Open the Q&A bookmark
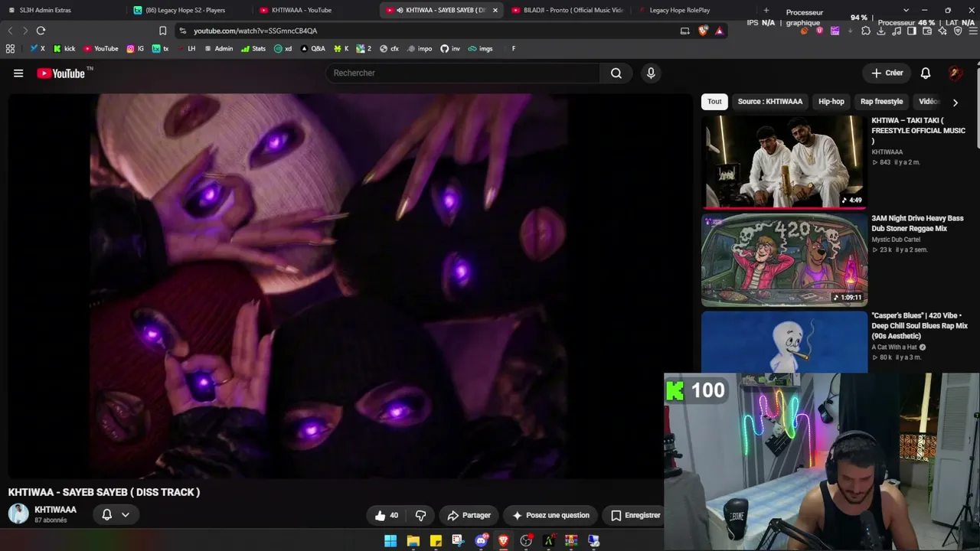The width and height of the screenshot is (980, 551). tap(312, 49)
